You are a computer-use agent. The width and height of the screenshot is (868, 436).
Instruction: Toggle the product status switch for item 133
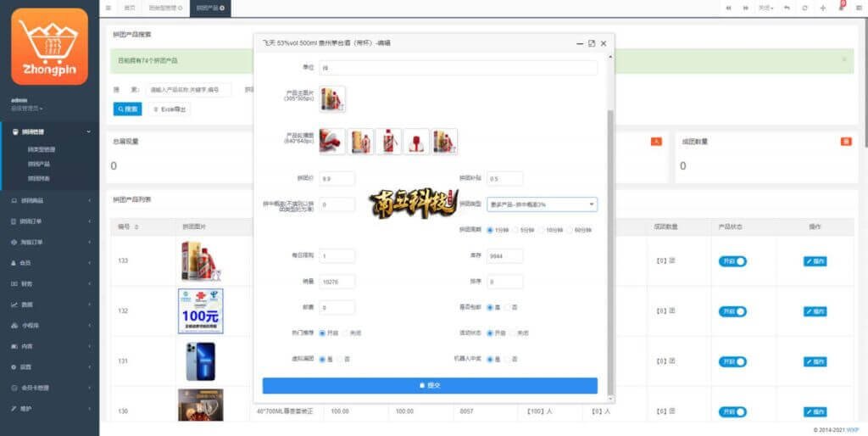(x=732, y=261)
